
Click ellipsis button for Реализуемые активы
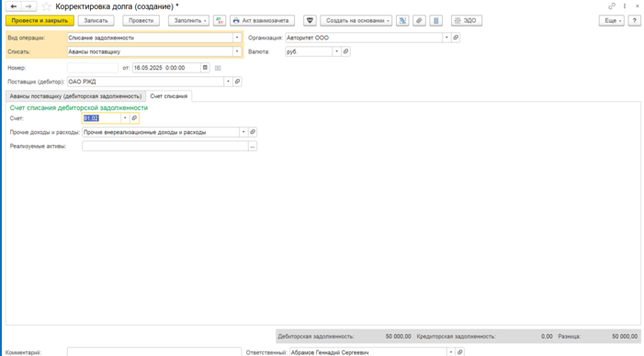253,147
